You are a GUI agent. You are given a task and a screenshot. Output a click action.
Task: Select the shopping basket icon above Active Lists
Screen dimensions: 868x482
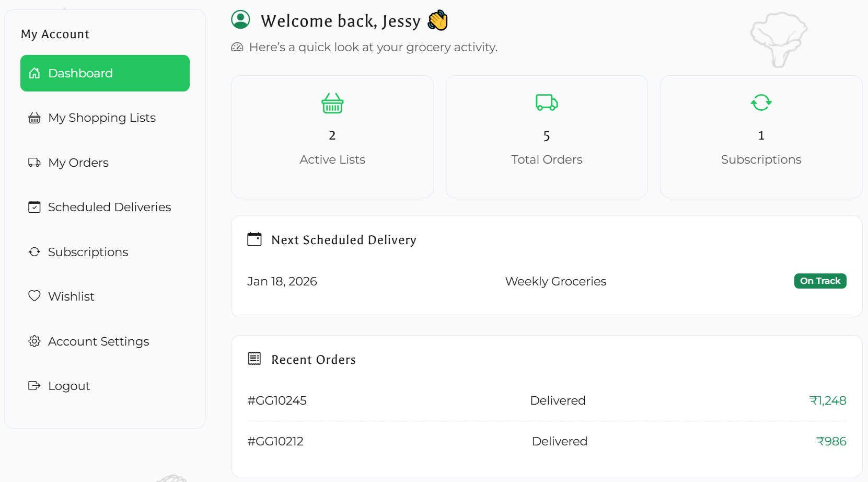point(332,103)
